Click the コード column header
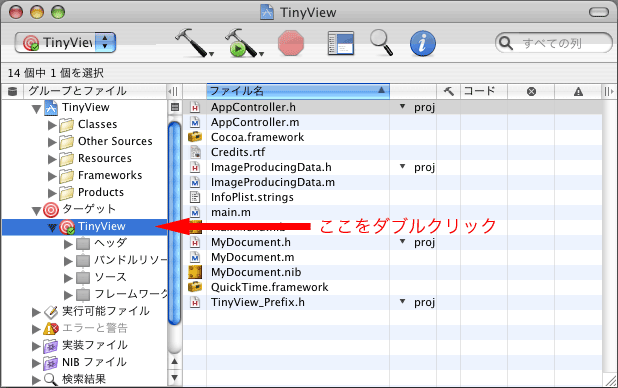This screenshot has width=618, height=388. 484,91
